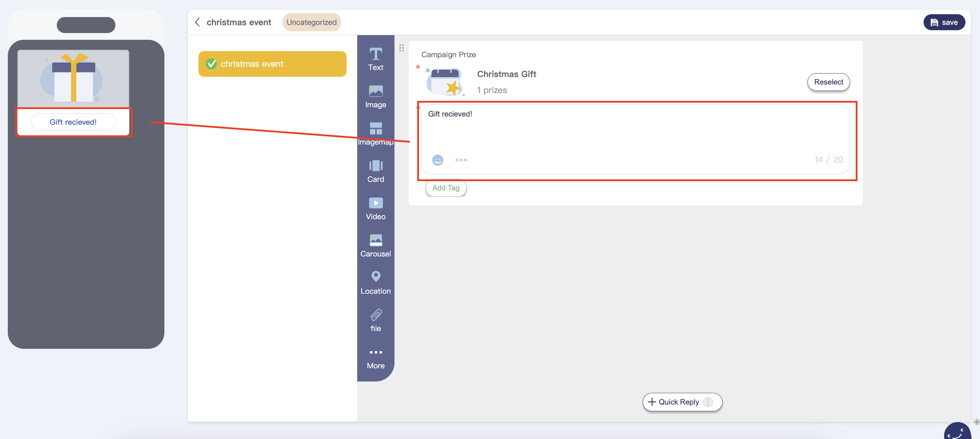Insert variable using the asterisks icon

(461, 160)
